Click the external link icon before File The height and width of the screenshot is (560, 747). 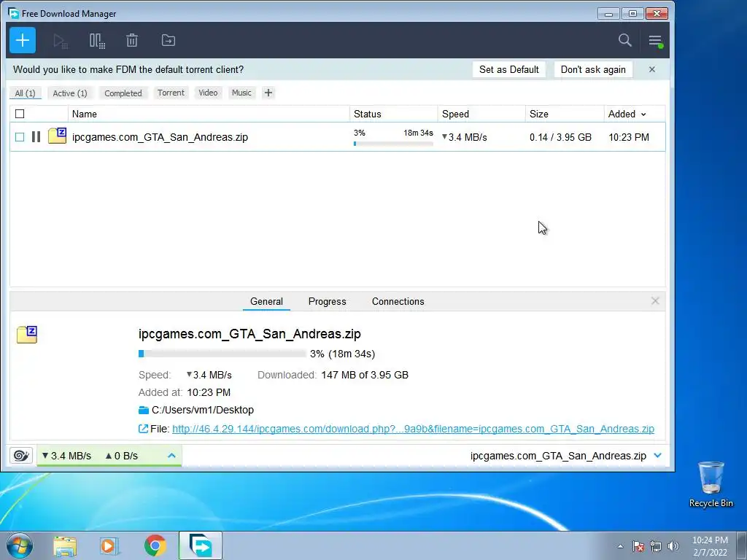(143, 429)
